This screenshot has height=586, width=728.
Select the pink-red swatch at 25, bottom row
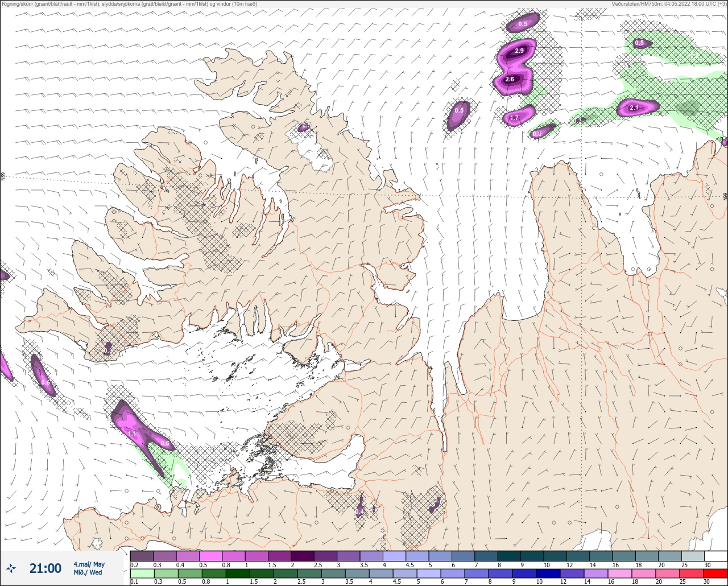click(x=692, y=573)
